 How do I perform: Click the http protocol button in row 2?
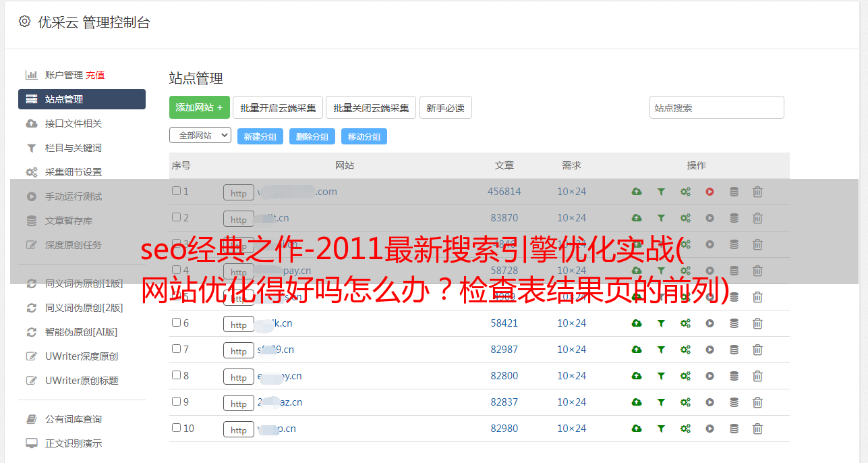(x=239, y=219)
